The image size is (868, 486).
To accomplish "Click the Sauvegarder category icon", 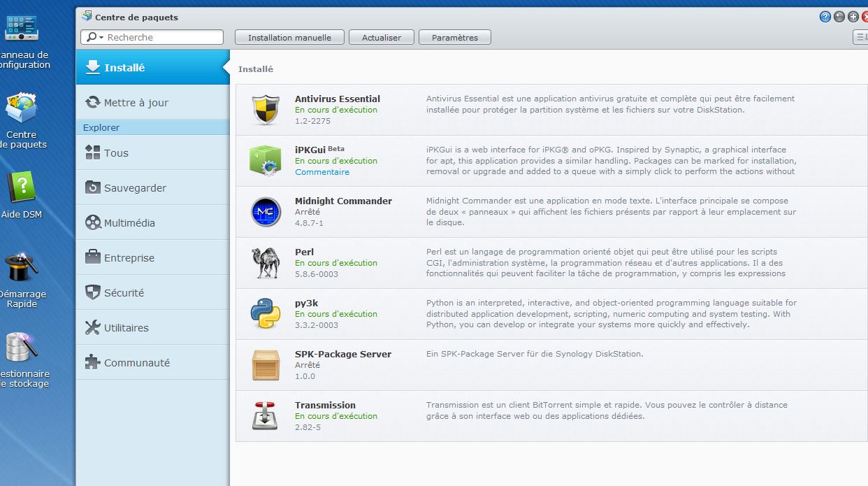I will click(x=92, y=187).
